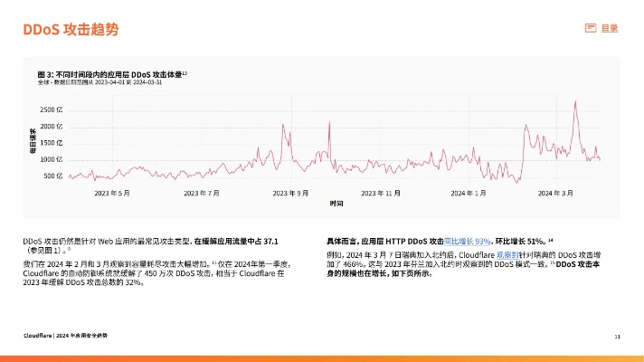Click the highest chart peak in March 2024
Screen dimensions: 644x362
click(575, 101)
